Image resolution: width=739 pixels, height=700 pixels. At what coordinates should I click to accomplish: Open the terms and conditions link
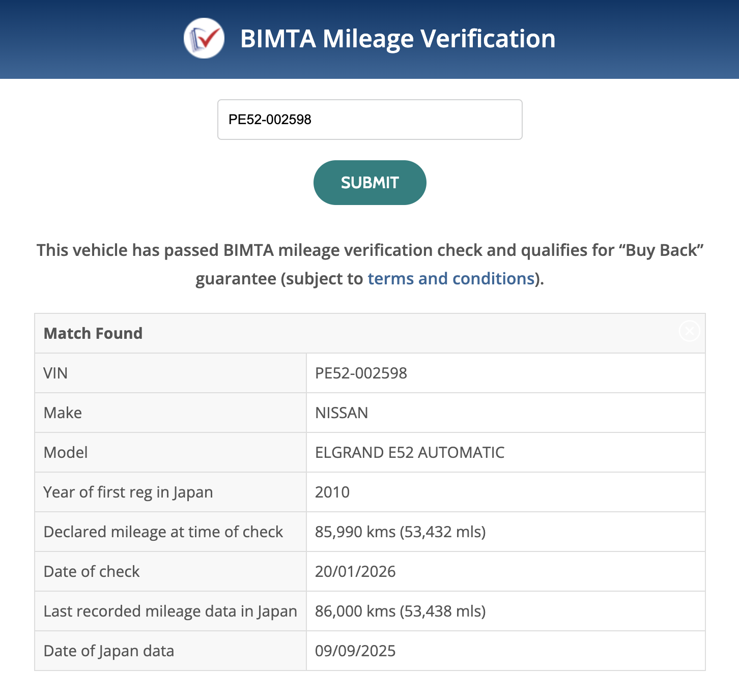(x=451, y=279)
